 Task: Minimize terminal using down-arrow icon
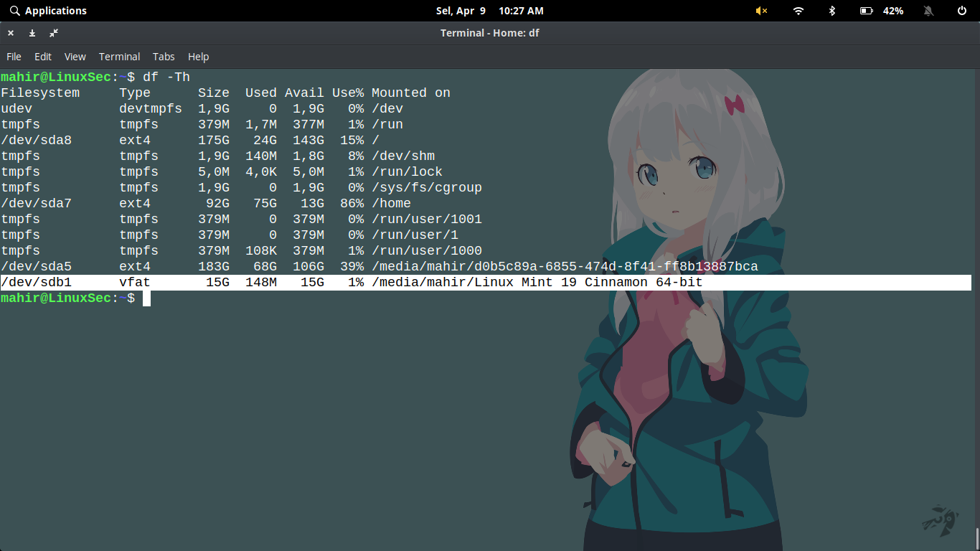click(x=32, y=33)
